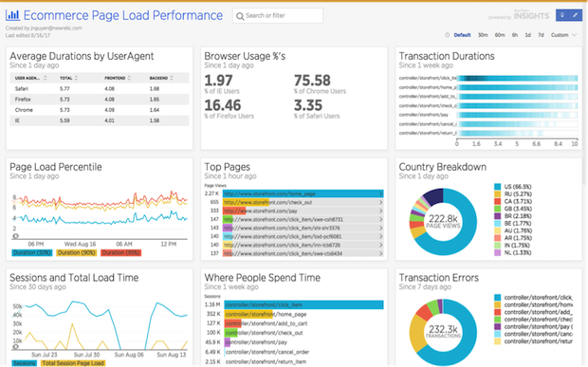Click the expand fullscreen arrow icon
Image resolution: width=588 pixels, height=367 pixels.
coord(575,15)
